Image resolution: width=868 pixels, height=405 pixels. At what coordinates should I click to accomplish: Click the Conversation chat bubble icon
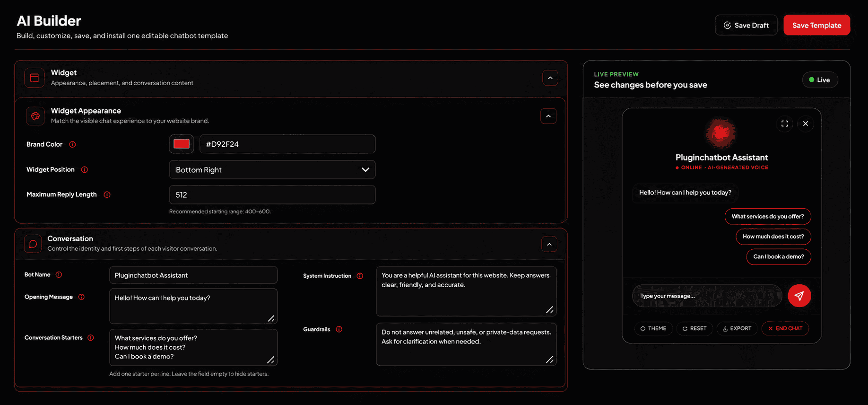coord(33,244)
